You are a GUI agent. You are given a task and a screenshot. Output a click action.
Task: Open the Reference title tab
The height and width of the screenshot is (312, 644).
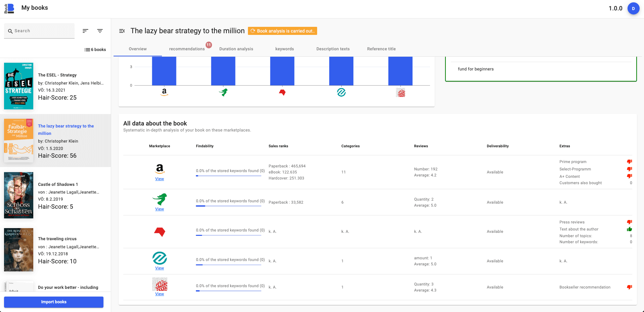381,49
